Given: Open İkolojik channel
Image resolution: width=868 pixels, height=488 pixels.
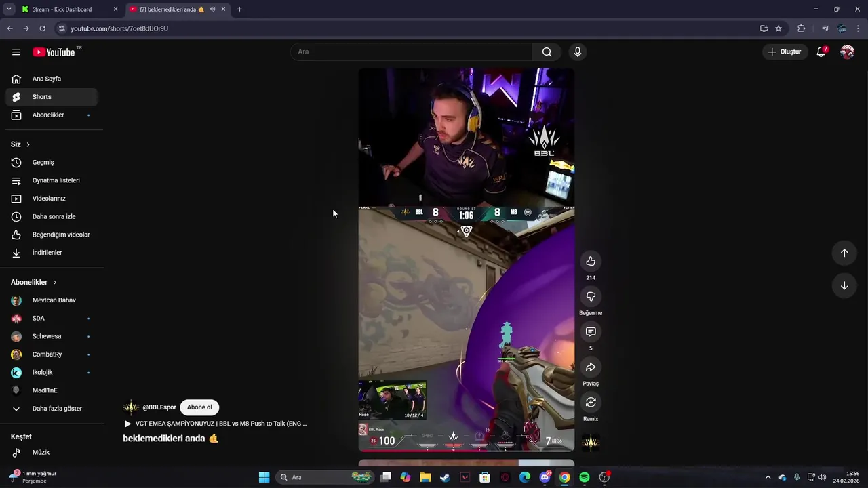Looking at the screenshot, I should [52, 373].
